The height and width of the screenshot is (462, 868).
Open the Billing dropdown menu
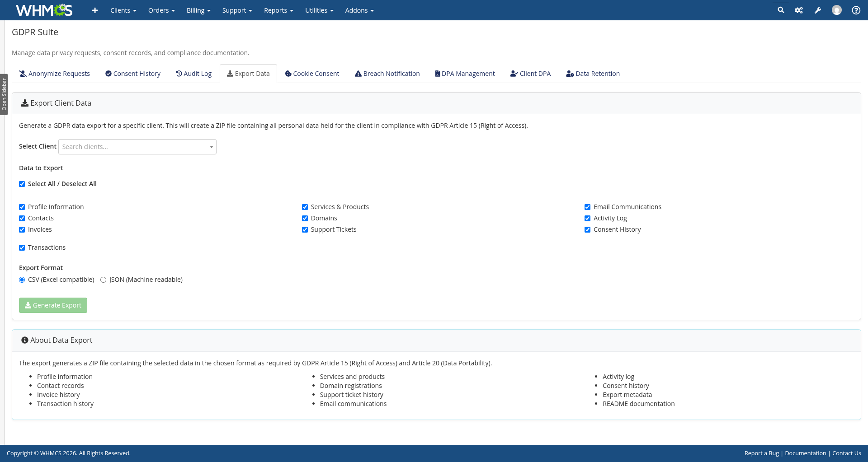coord(198,10)
